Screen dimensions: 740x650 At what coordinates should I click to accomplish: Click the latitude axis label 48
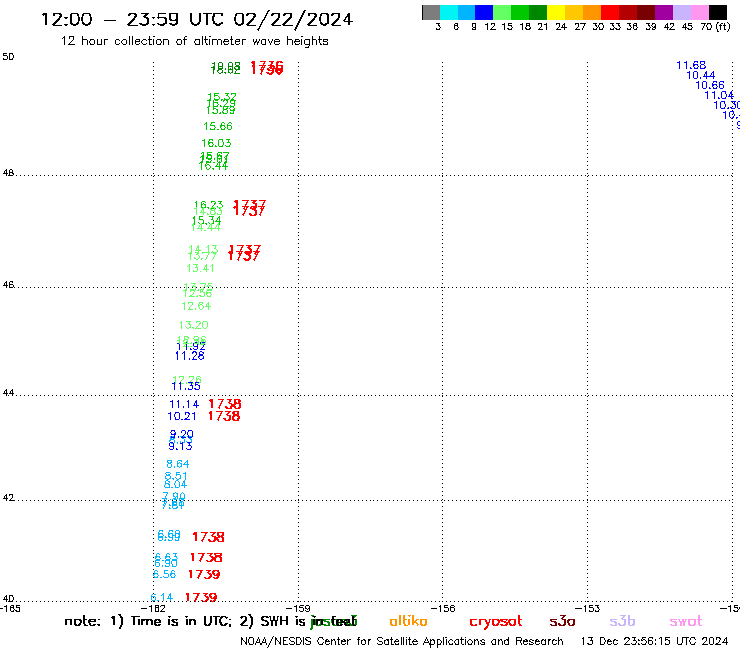click(x=8, y=173)
